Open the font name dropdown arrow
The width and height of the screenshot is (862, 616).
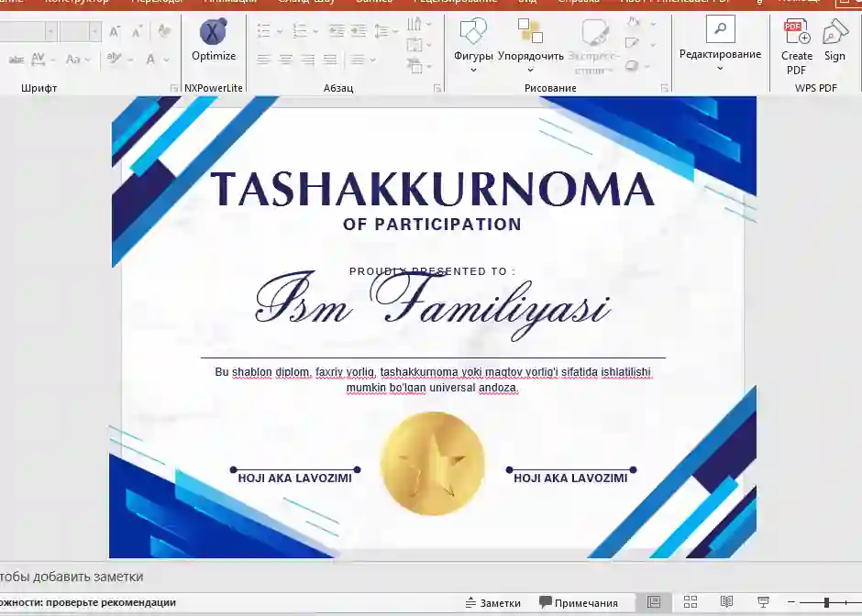tap(50, 32)
